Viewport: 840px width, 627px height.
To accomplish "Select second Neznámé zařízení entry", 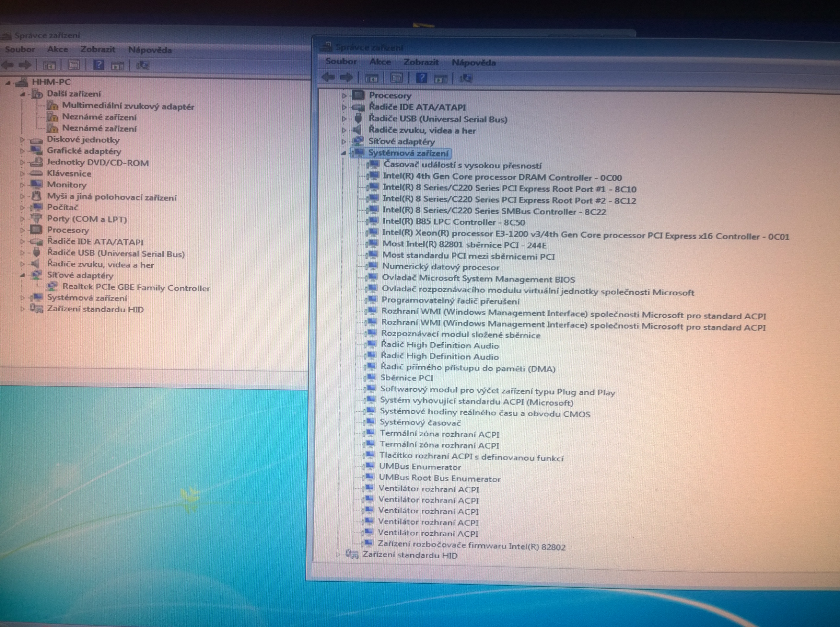I will pyautogui.click(x=99, y=128).
